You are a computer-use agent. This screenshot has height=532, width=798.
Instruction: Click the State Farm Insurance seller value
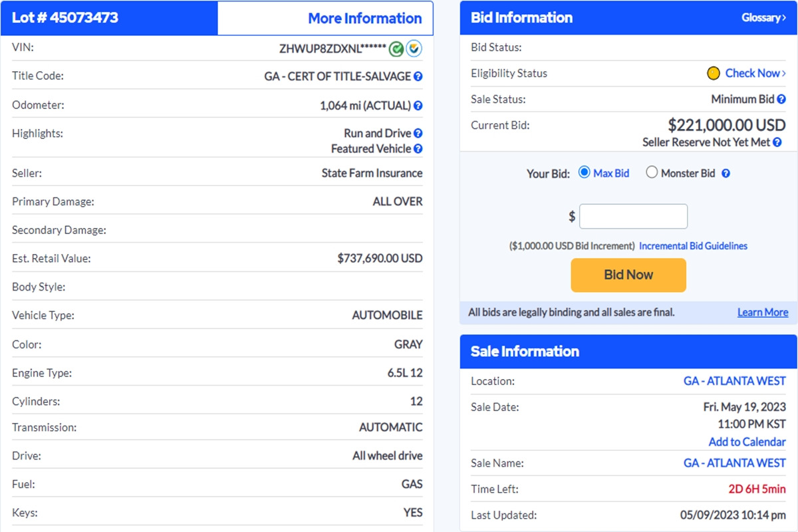pyautogui.click(x=372, y=173)
